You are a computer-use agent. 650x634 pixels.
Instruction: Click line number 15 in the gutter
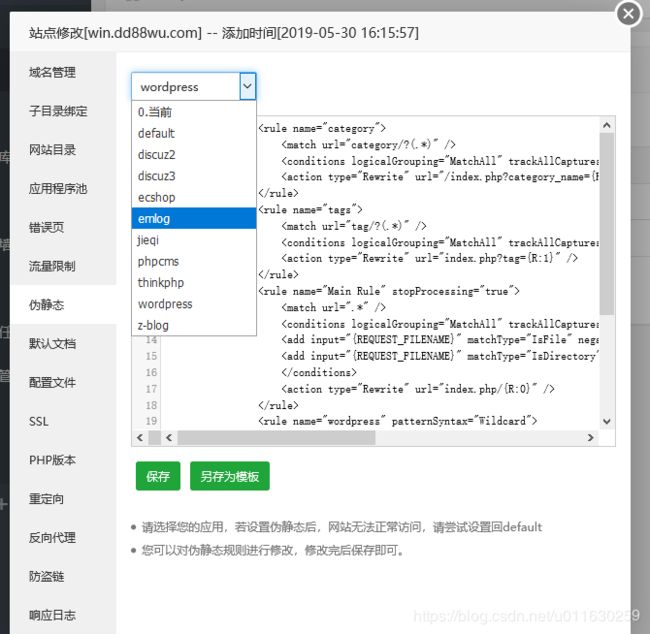click(151, 356)
